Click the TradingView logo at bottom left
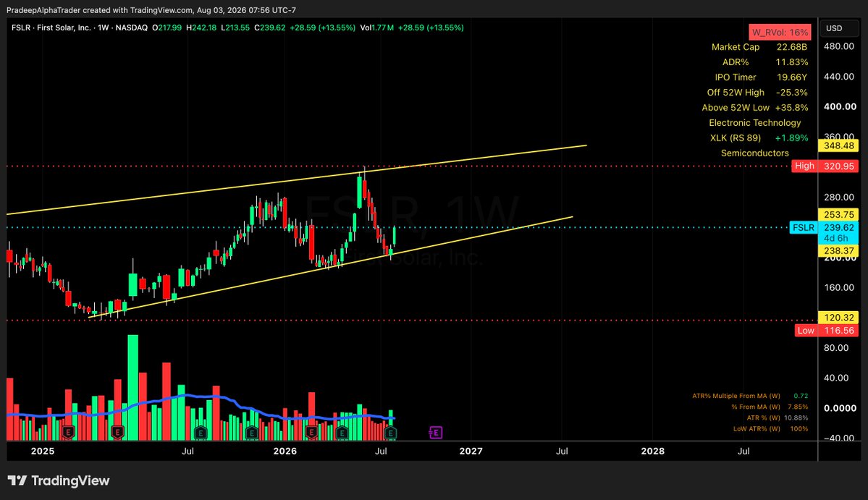Screen dimensions: 868x500 click(58, 480)
